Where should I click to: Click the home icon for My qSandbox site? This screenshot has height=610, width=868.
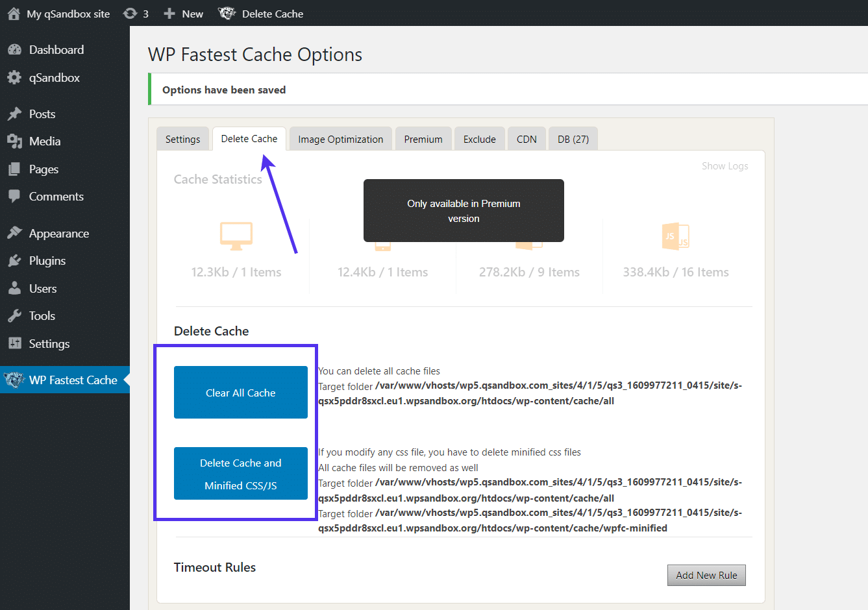click(x=14, y=13)
